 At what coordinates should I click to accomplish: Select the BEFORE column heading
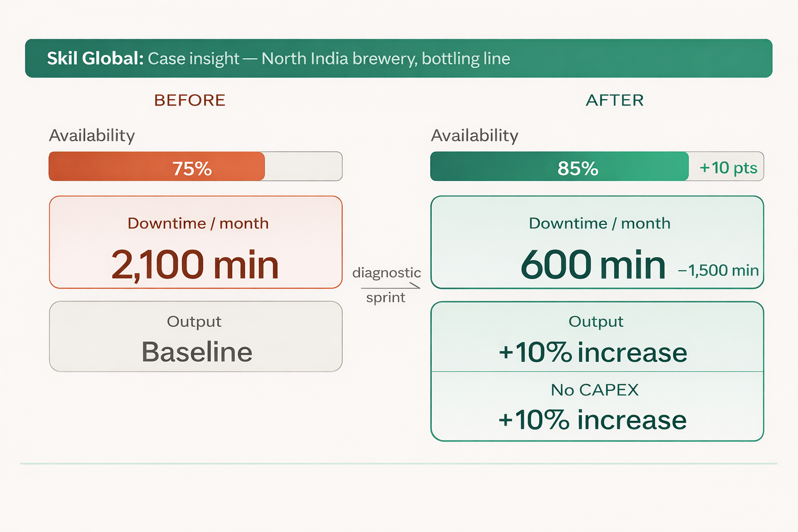pyautogui.click(x=190, y=100)
